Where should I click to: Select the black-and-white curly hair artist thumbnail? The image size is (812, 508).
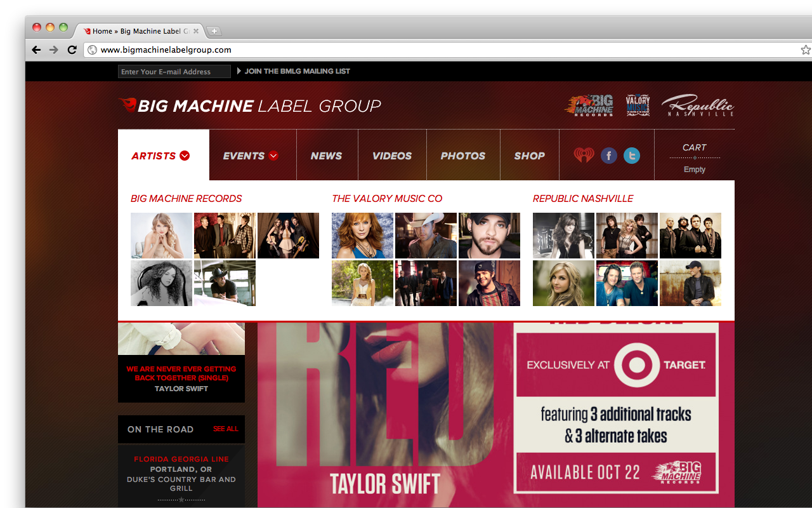pyautogui.click(x=161, y=283)
